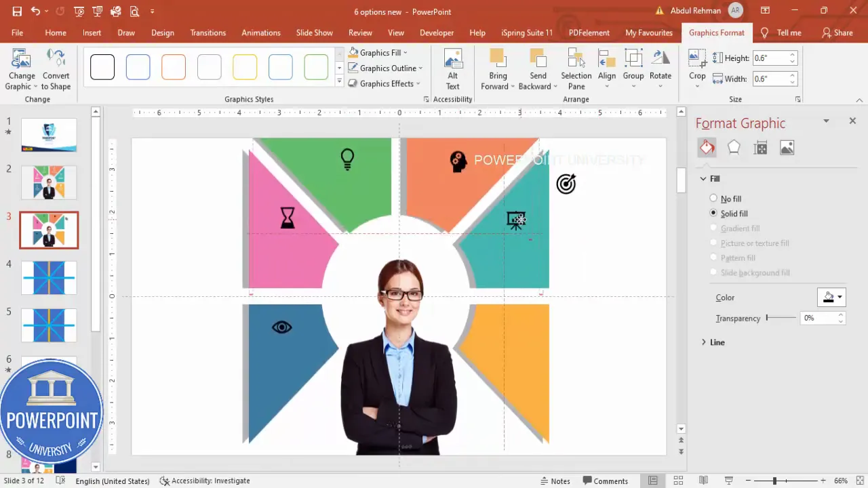Open the Align options
This screenshot has height=488, width=868.
(607, 69)
